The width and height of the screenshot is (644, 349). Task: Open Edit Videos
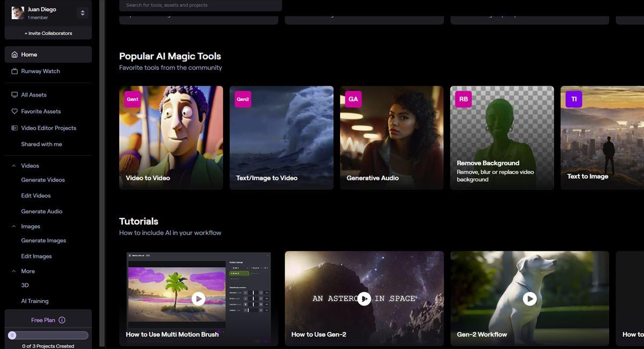36,196
